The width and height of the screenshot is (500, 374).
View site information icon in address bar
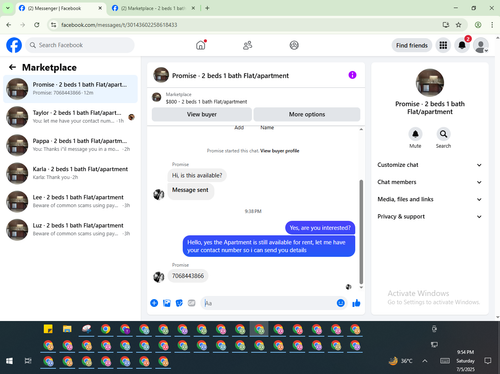click(x=54, y=25)
